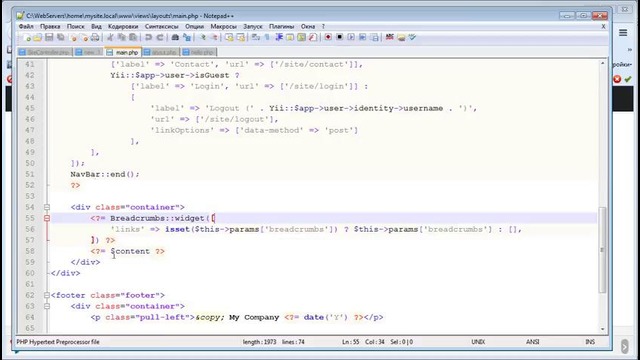Image resolution: width=640 pixels, height=360 pixels.
Task: Open the Replace dialog from the toolbar
Action: pyautogui.click(x=187, y=38)
